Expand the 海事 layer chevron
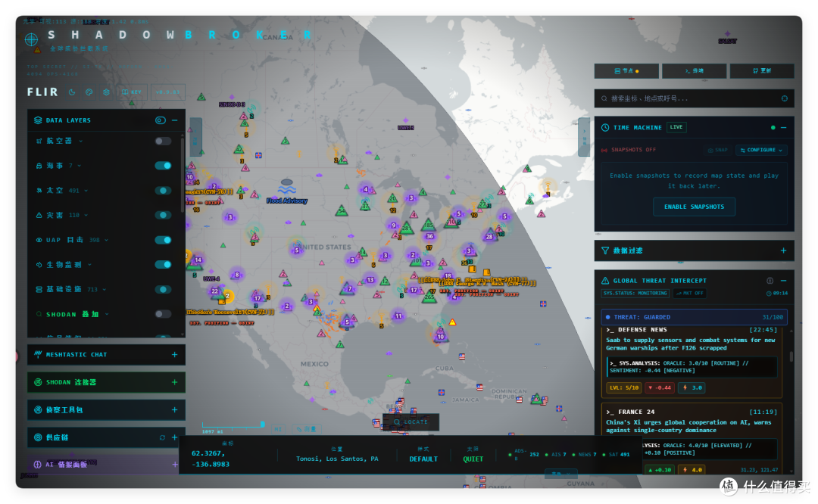Viewport: 818px width, 504px height. click(80, 166)
